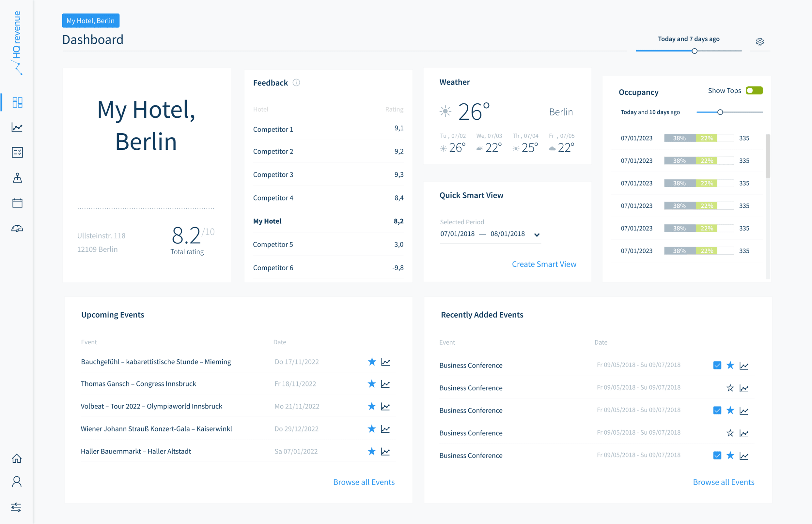812x524 pixels.
Task: Click Create Smart View
Action: click(x=544, y=264)
